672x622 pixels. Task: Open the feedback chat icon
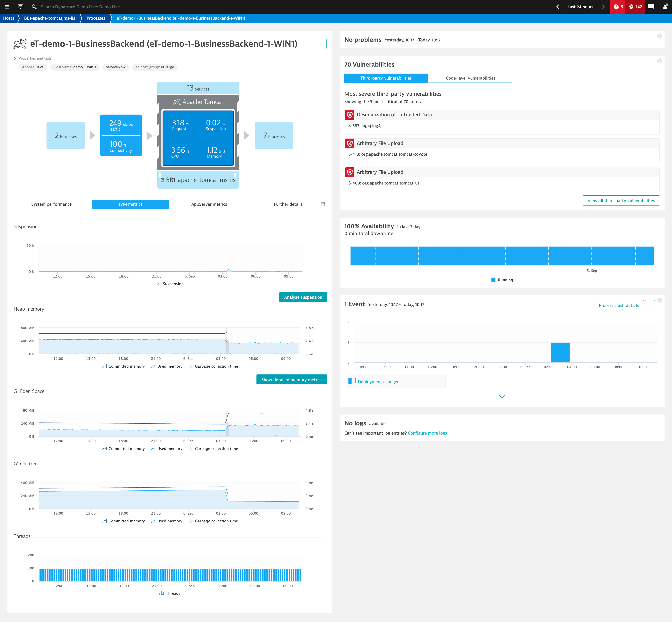coord(651,7)
